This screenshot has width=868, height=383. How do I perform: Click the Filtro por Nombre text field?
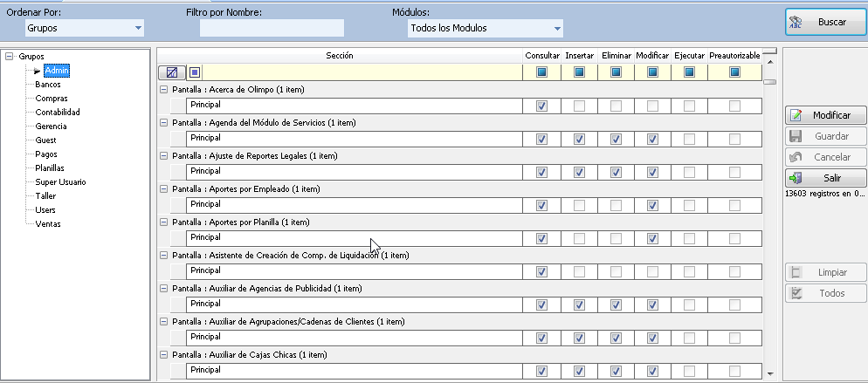point(272,28)
